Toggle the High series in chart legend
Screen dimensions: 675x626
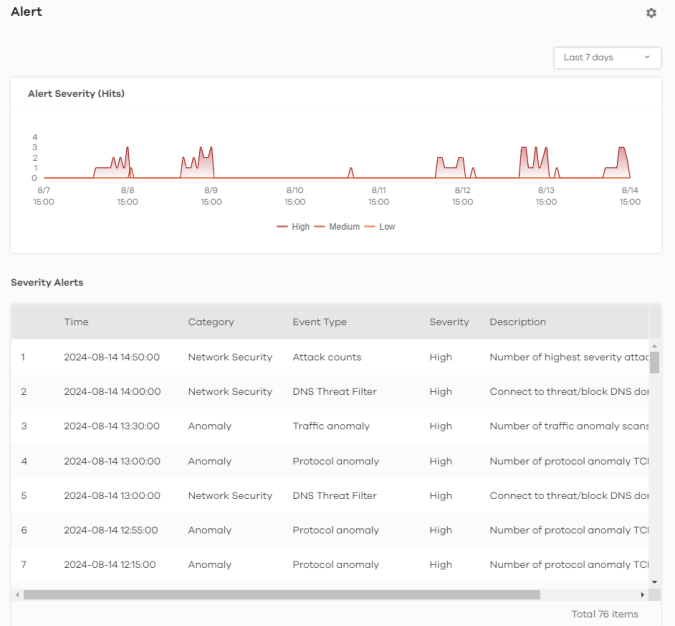[294, 227]
